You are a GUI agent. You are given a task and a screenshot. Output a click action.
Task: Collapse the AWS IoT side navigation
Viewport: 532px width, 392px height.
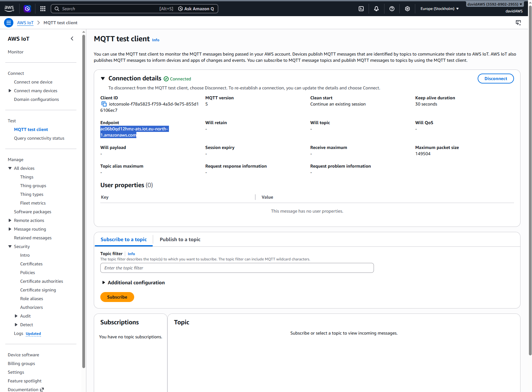(x=72, y=38)
